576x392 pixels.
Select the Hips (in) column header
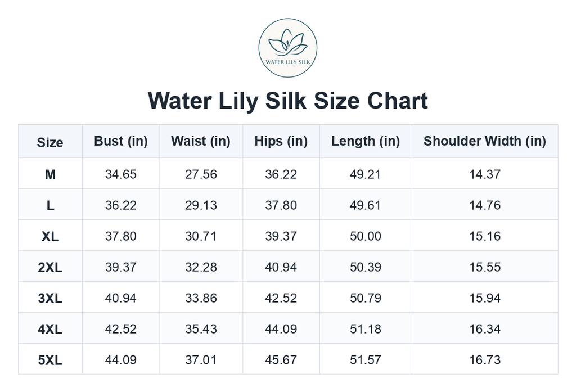(x=281, y=141)
